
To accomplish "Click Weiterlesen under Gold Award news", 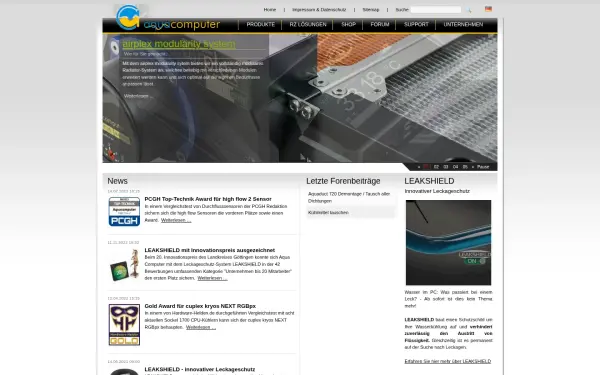I will click(x=201, y=327).
